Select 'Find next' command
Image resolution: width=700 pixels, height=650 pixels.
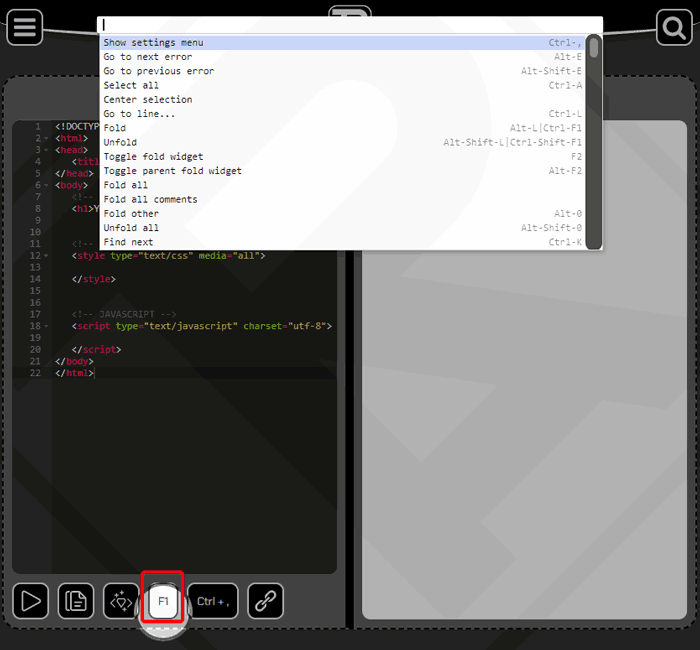click(343, 242)
